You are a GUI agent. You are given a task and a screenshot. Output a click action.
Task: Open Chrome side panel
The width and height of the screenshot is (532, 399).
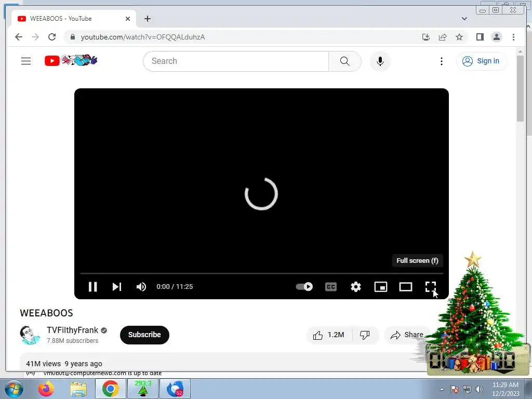(x=480, y=37)
